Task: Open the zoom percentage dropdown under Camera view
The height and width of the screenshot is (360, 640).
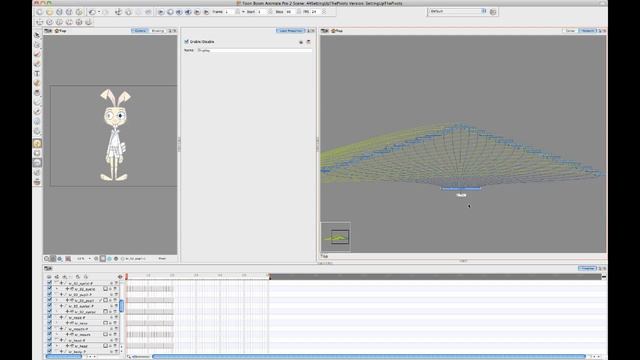Action: (x=89, y=259)
